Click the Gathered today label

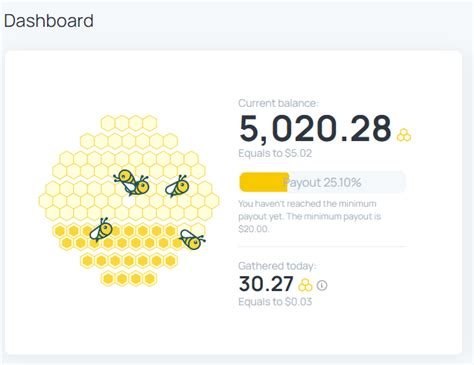(x=277, y=266)
